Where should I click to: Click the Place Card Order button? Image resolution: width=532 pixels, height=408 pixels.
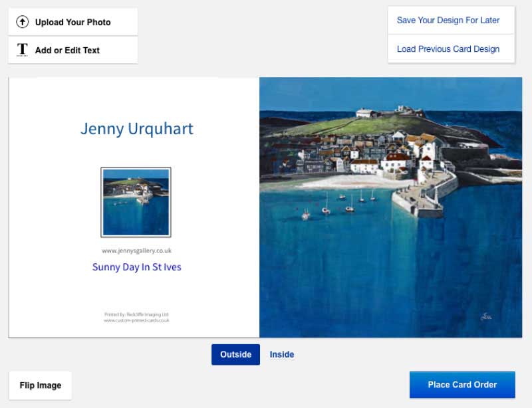462,385
